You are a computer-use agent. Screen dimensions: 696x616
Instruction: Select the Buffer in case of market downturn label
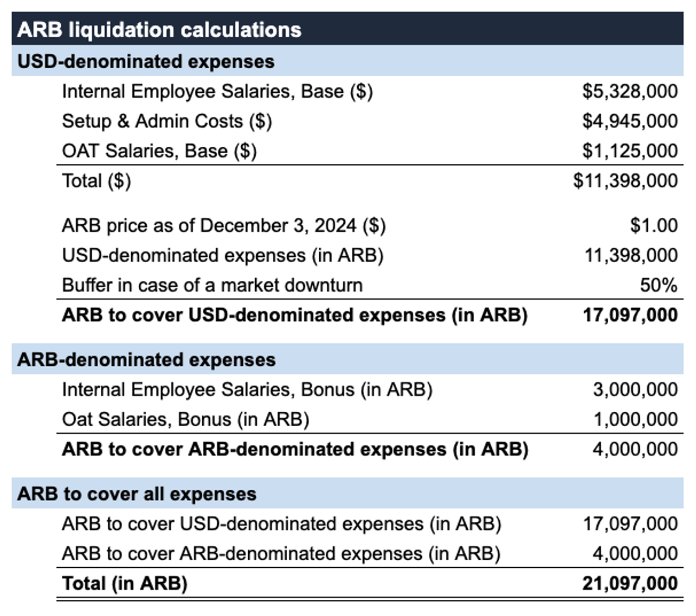click(212, 285)
